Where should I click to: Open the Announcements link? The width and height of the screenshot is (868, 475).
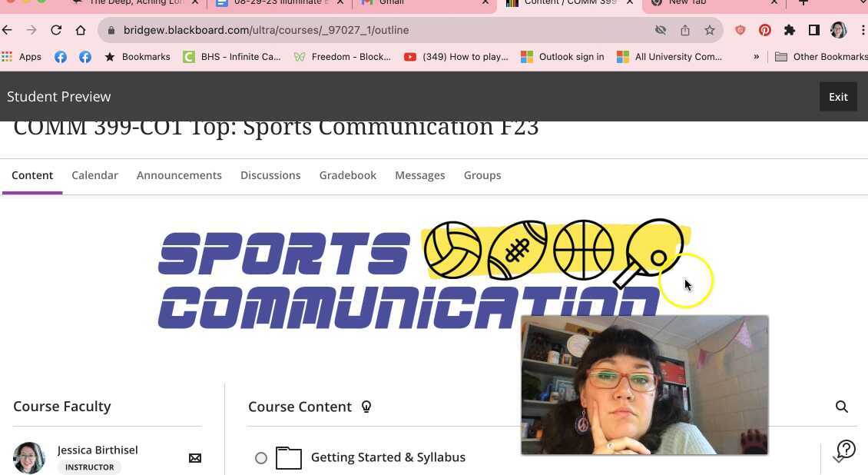(179, 175)
